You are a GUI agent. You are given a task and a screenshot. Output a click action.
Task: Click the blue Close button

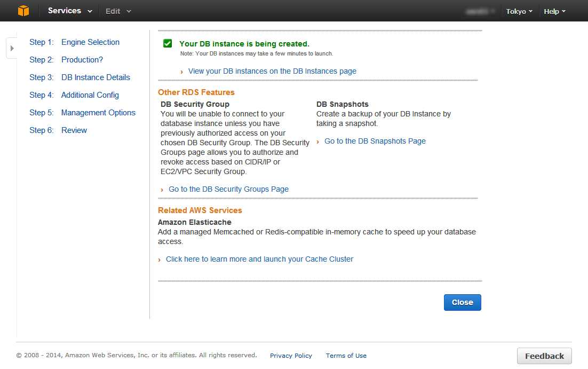point(463,302)
